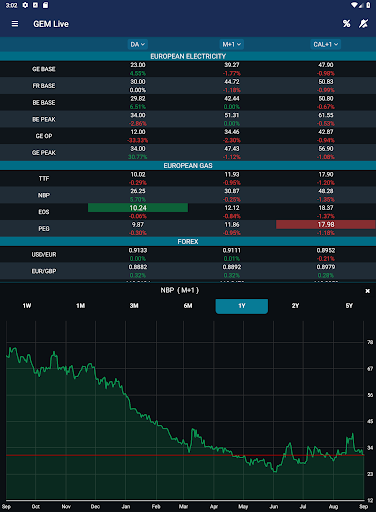The image size is (376, 512).
Task: Select the BE PEAK row label
Action: [44, 119]
